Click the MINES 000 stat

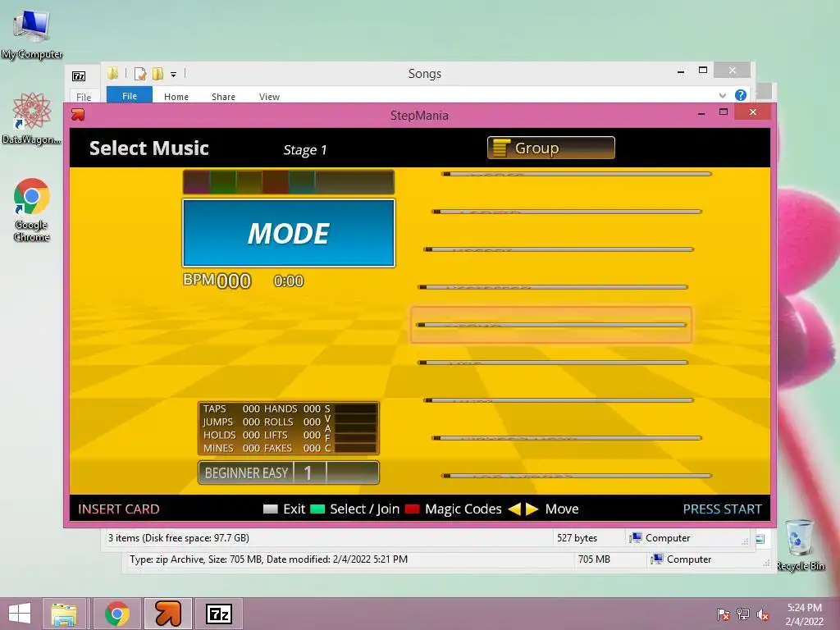231,448
